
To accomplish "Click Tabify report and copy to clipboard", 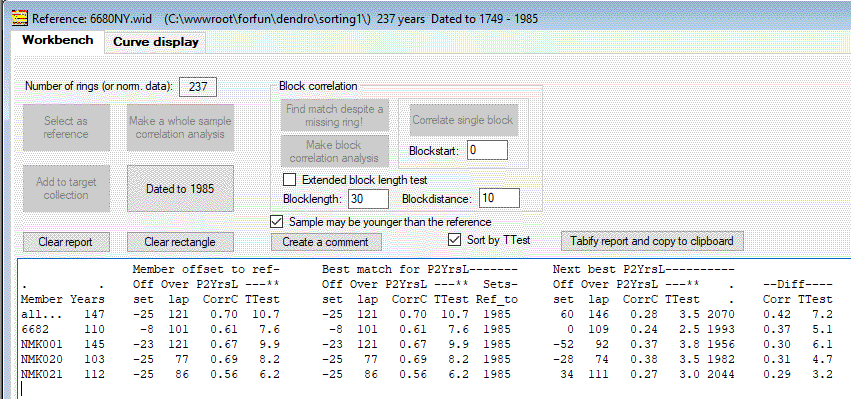I will (x=652, y=241).
